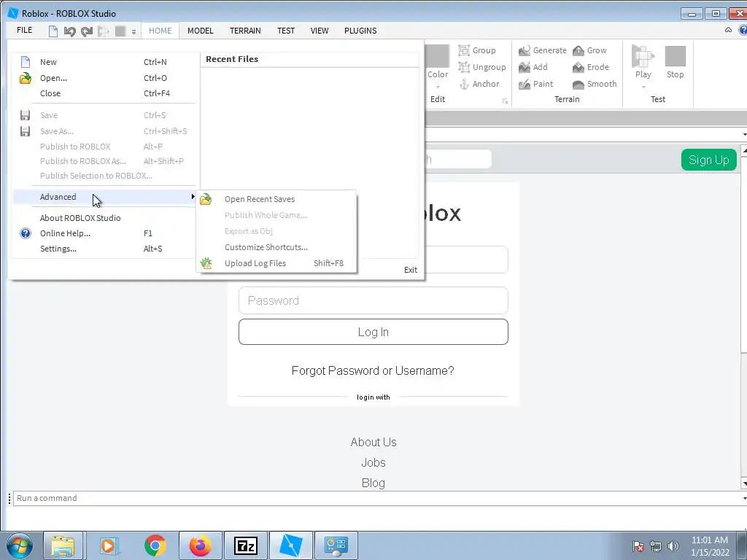Follow the Jobs link
Screen dimensions: 747x560
[x=373, y=463]
